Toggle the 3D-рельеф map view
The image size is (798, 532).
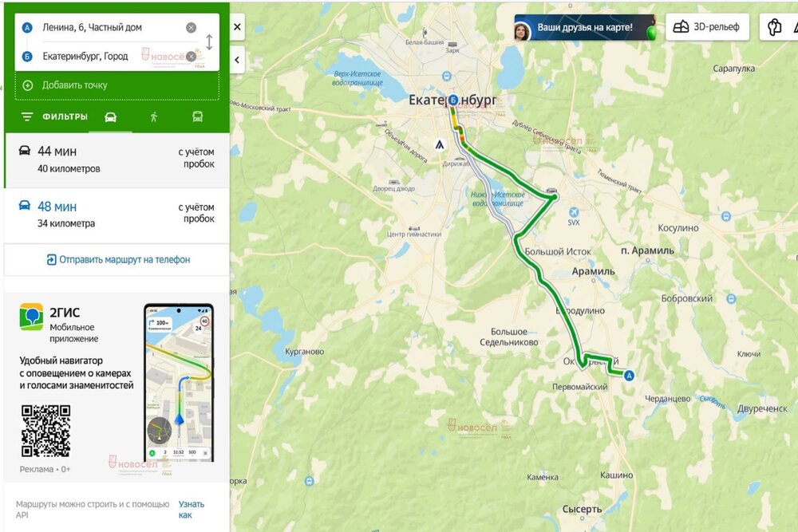point(707,27)
